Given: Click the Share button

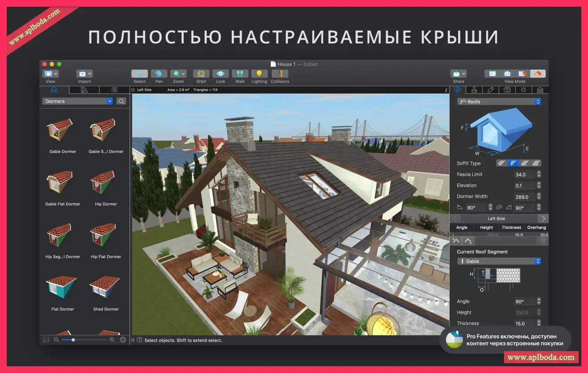Looking at the screenshot, I should tap(458, 74).
